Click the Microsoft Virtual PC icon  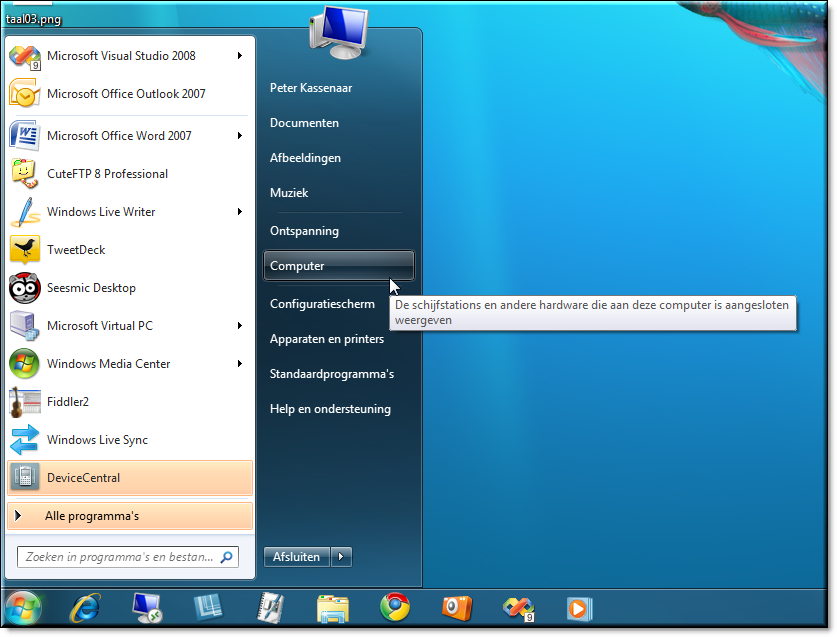tap(25, 326)
